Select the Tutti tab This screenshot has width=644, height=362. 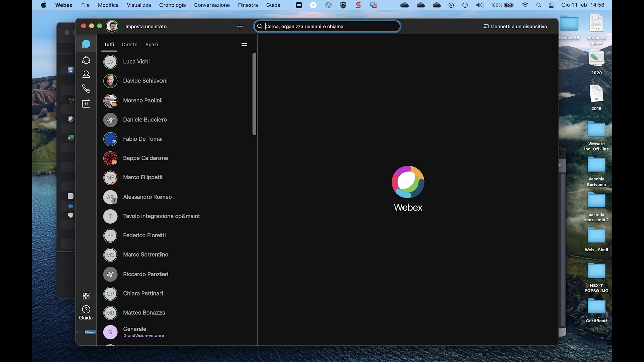click(x=109, y=45)
